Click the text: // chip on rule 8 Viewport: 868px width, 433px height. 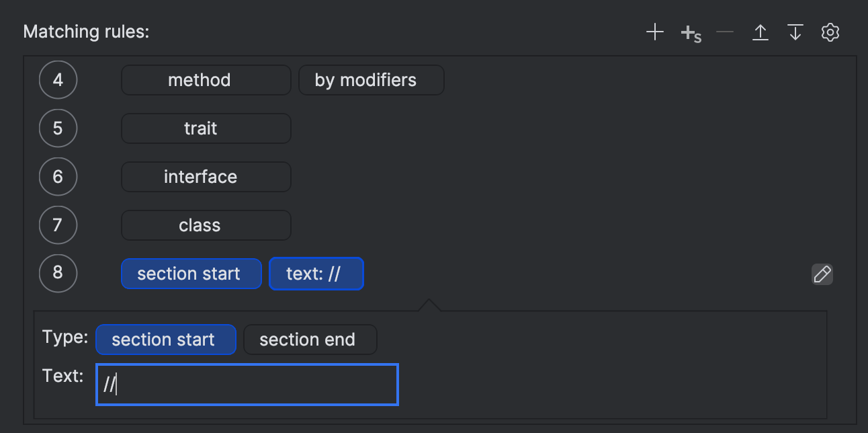tap(316, 274)
